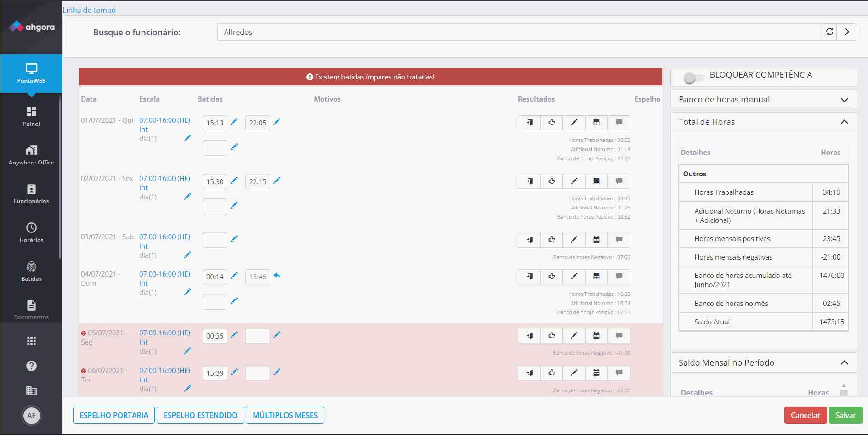Edit the 15:13 punch on 01/07/2021
868x435 pixels.
click(234, 122)
